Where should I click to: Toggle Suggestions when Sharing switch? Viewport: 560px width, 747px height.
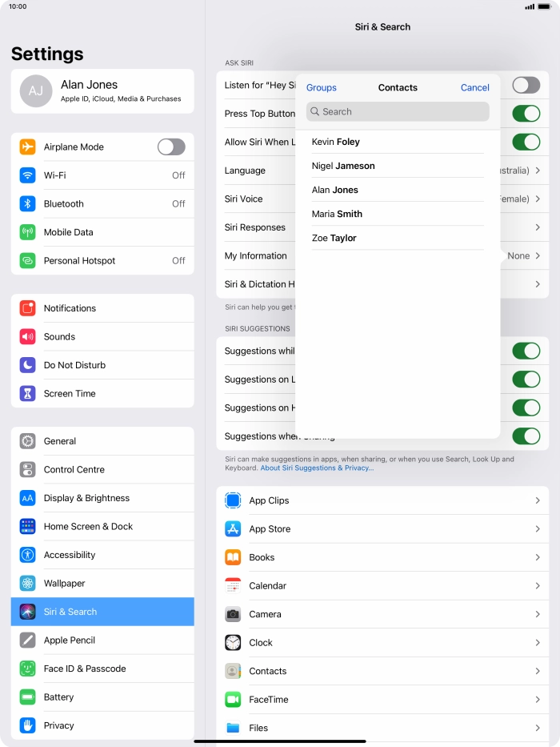coord(526,436)
